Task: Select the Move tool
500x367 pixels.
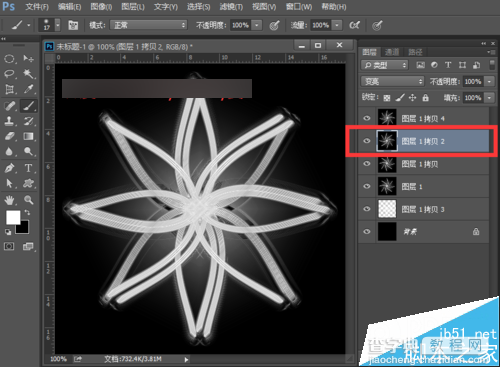Action: point(29,59)
